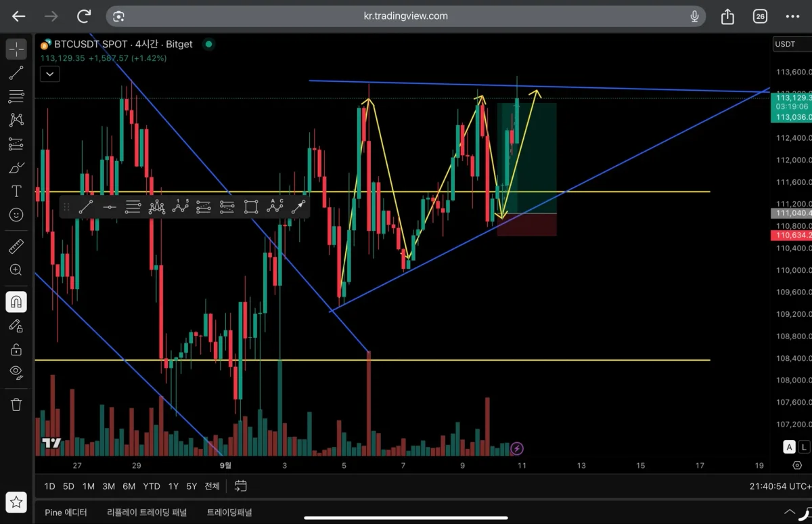Open the Fibonacci retracement tools

coord(16,97)
